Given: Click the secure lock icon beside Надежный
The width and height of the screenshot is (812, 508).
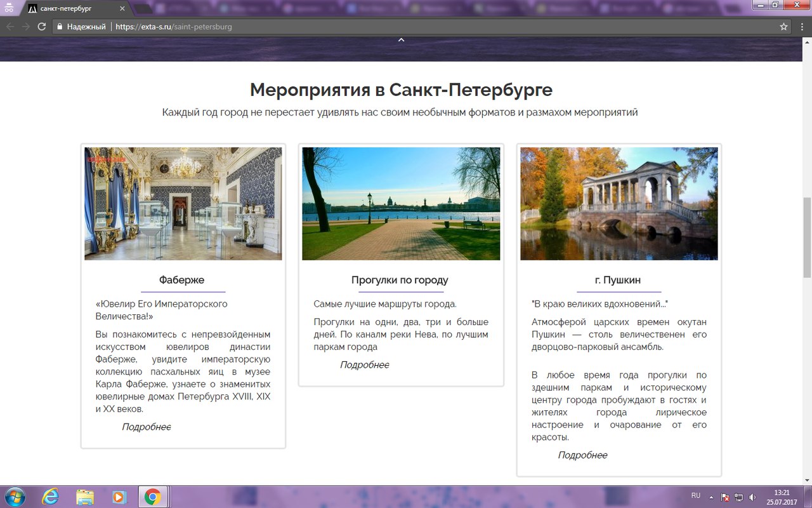Looking at the screenshot, I should click(60, 27).
